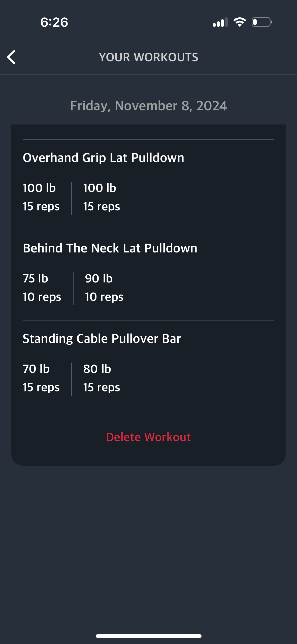Image resolution: width=297 pixels, height=644 pixels.
Task: Open the Standing Cable Pullover Bar exercise
Action: click(x=102, y=339)
